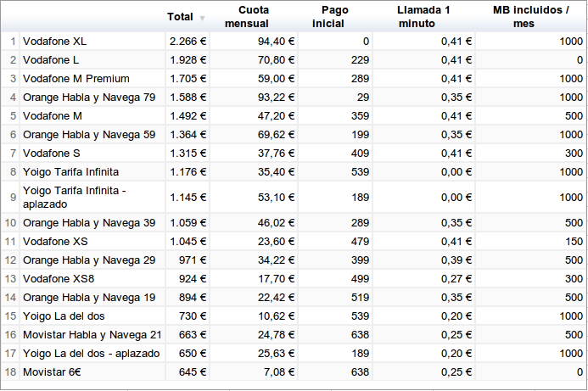Click the 47,20 € monthly fee
Image resolution: width=588 pixels, height=391 pixels.
coord(276,116)
